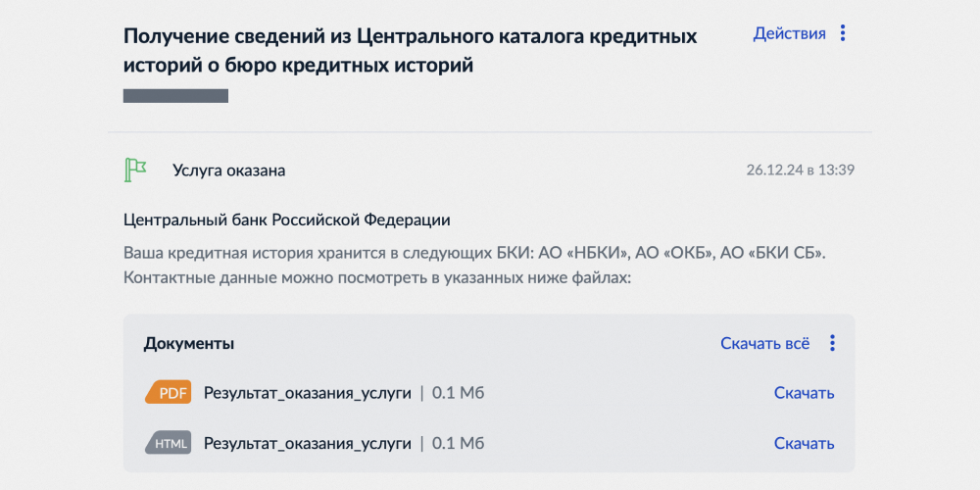Click the three-dot icon beside Действия
980x490 pixels.
click(843, 33)
